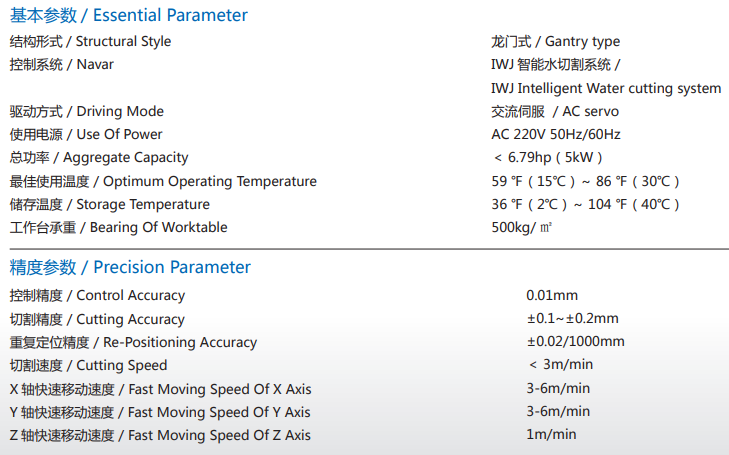This screenshot has width=729, height=455.
Task: Select the Re-Positioning Accuracy label
Action: 133,342
